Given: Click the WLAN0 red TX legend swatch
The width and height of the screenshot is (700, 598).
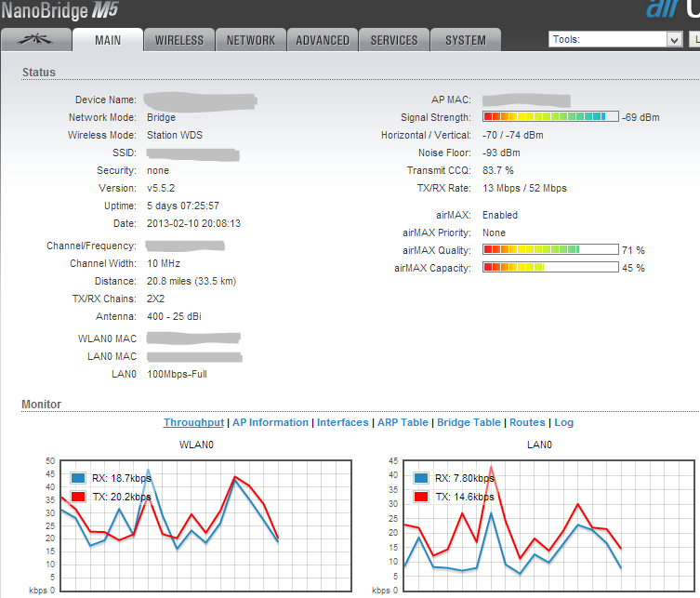Looking at the screenshot, I should click(78, 497).
